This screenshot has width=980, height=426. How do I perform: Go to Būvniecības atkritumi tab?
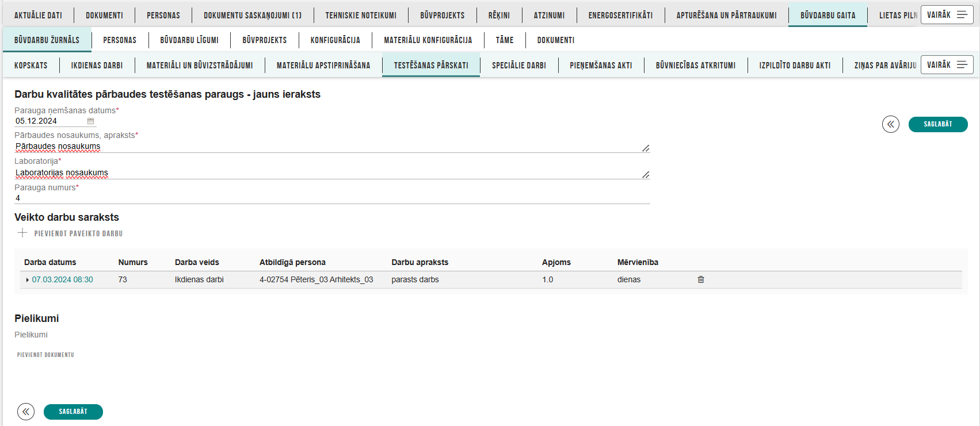click(x=696, y=66)
